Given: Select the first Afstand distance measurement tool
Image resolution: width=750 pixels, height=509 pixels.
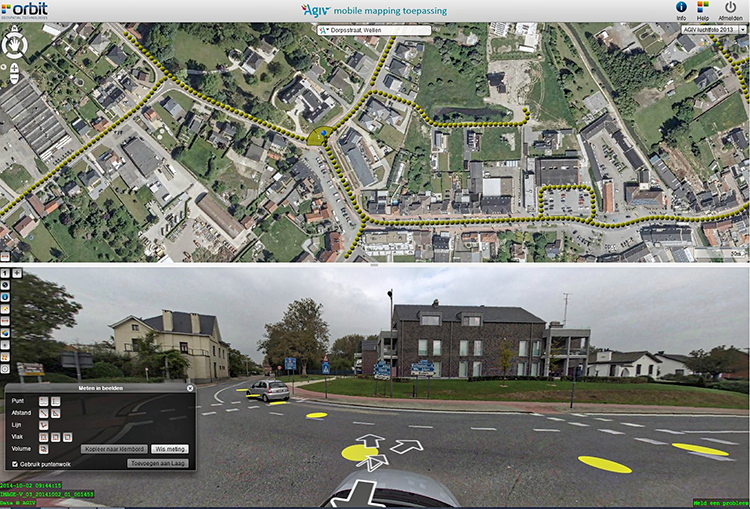Looking at the screenshot, I should (43, 413).
